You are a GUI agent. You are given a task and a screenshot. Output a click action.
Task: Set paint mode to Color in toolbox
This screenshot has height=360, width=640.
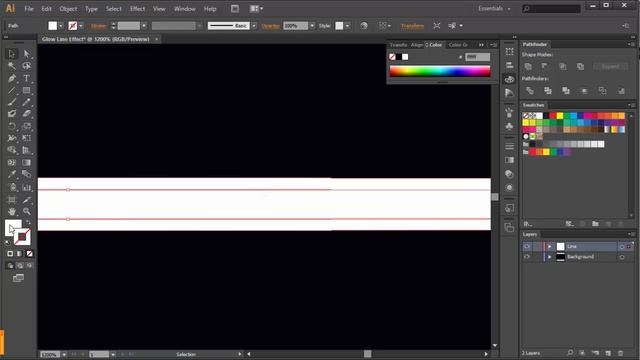10,253
